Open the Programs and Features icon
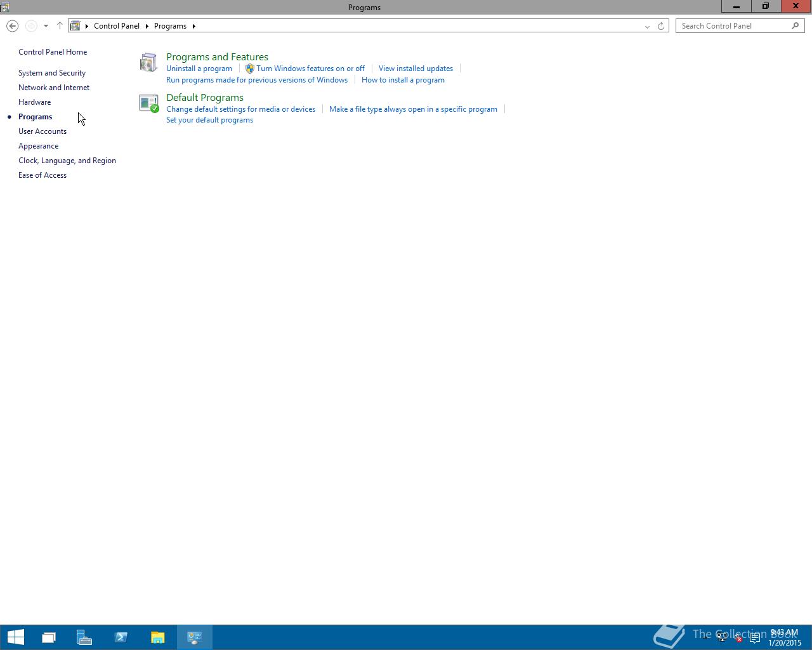This screenshot has height=650, width=812. (x=148, y=62)
